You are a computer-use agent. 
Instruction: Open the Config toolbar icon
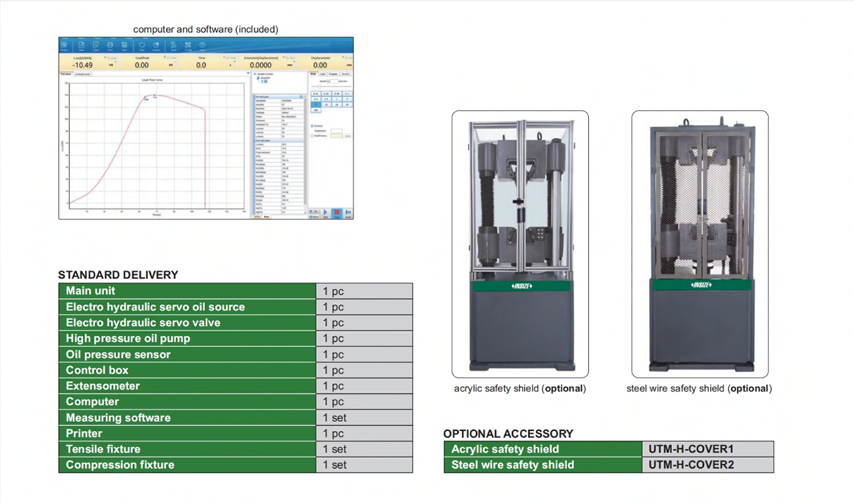[x=188, y=46]
